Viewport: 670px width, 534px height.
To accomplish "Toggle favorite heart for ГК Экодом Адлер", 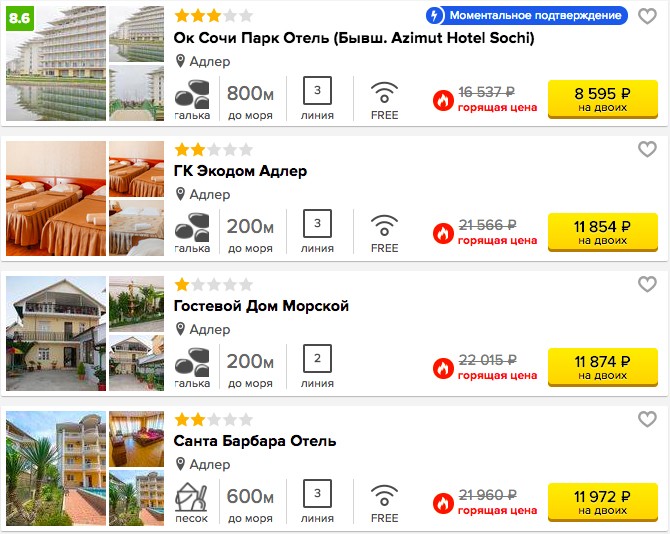I will [x=647, y=149].
